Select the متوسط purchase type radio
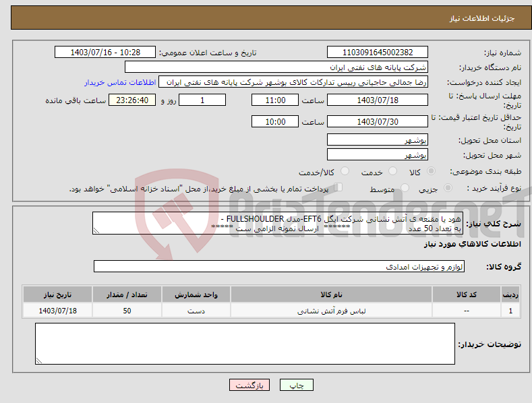 (x=405, y=187)
